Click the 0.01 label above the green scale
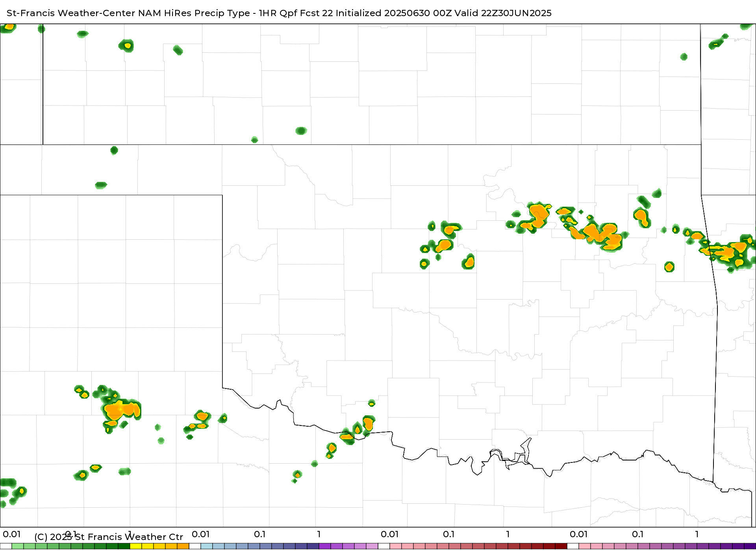 tap(12, 534)
